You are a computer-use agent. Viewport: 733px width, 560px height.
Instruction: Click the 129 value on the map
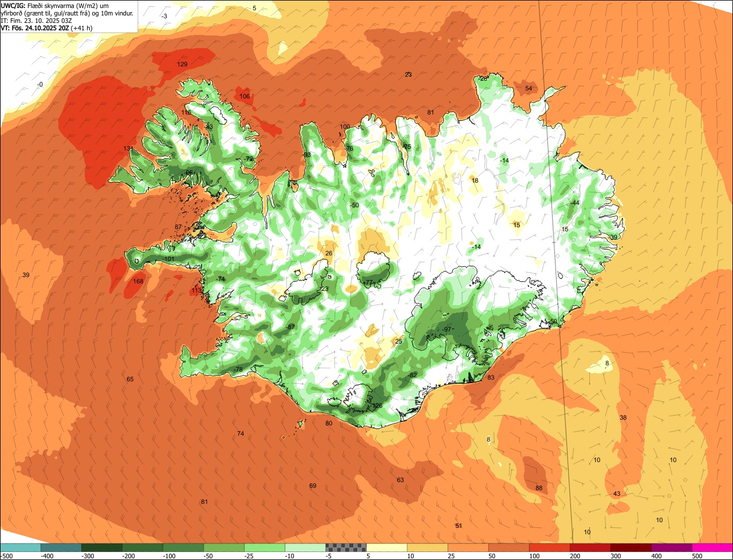tap(183, 64)
